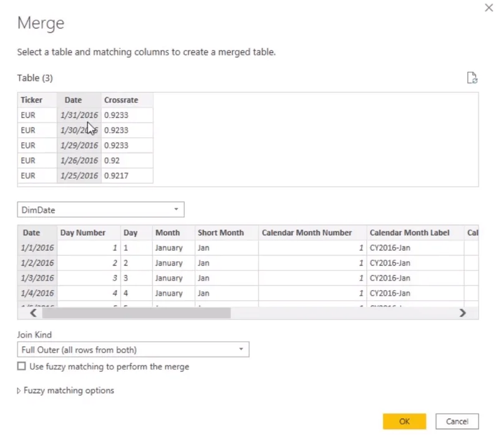Click the Day Number cell in the 1/4/2016 row

[89, 293]
